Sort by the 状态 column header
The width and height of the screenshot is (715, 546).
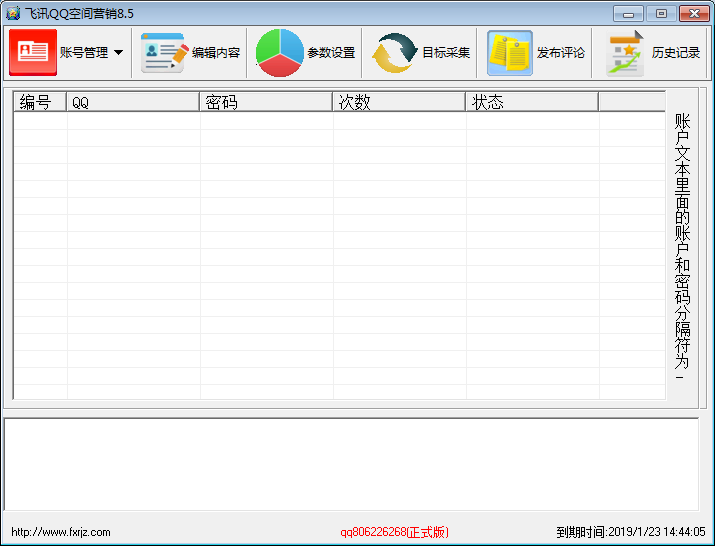(532, 102)
